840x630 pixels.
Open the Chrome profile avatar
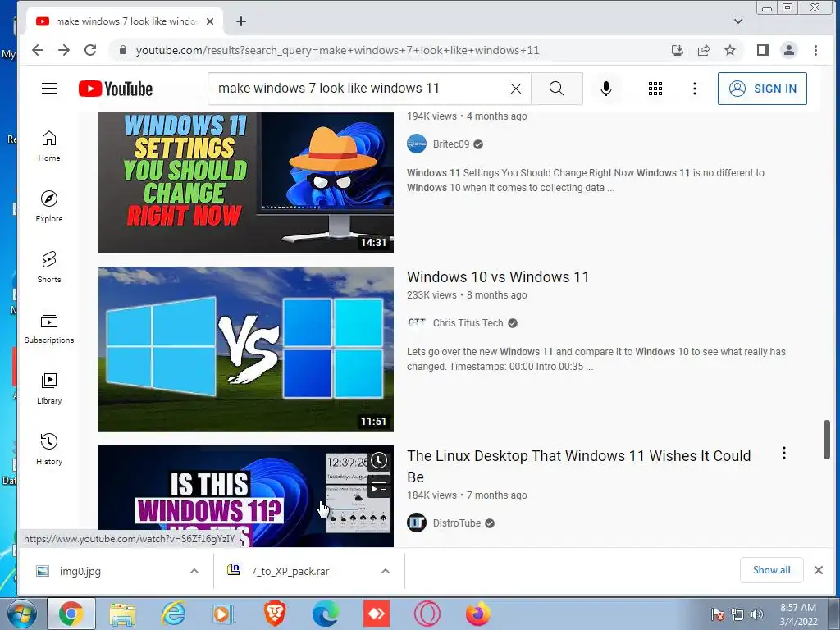[789, 50]
